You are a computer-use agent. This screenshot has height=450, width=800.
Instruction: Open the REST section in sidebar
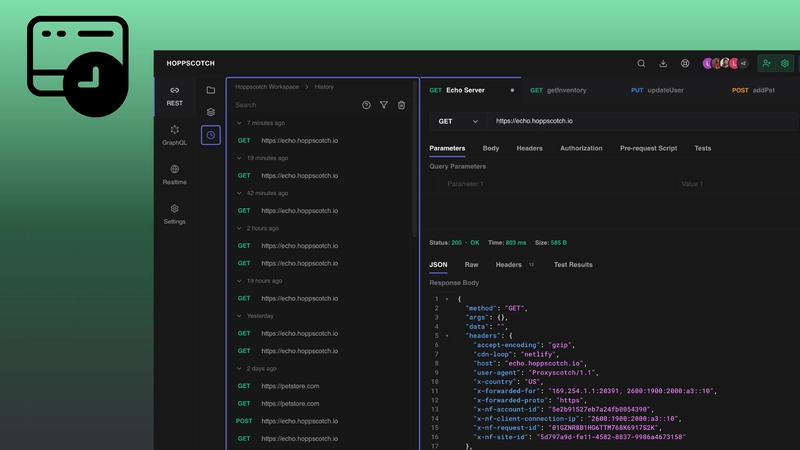coord(174,96)
